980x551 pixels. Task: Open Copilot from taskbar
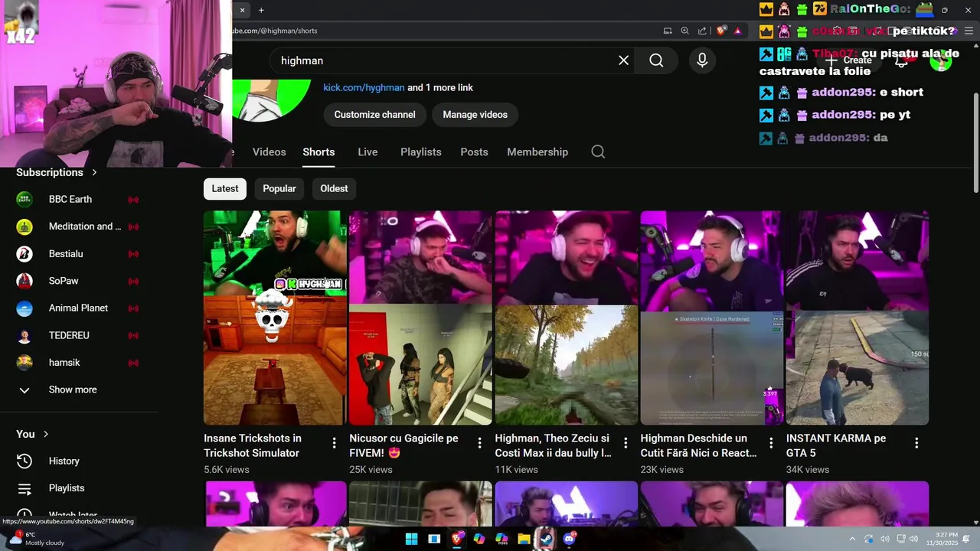[x=479, y=539]
